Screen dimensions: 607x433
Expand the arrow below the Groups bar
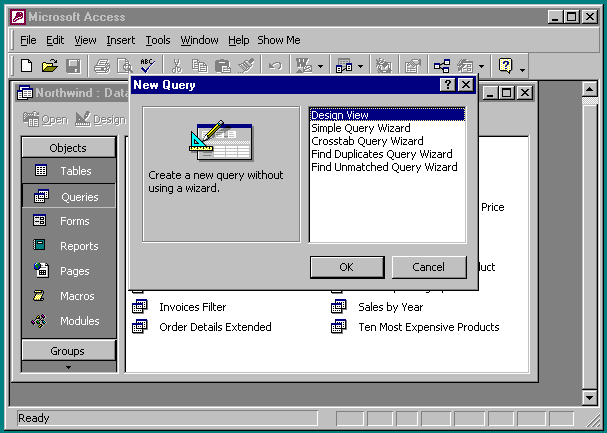click(69, 367)
